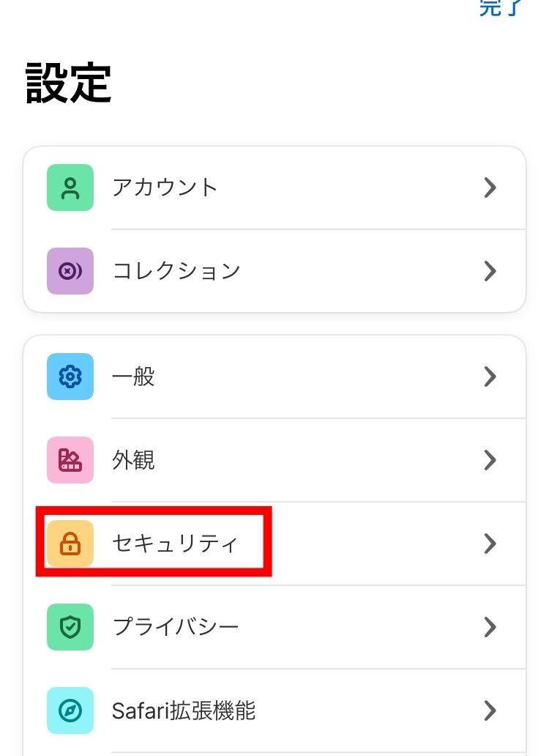
Task: Open the アカウント settings item
Action: [x=165, y=188]
